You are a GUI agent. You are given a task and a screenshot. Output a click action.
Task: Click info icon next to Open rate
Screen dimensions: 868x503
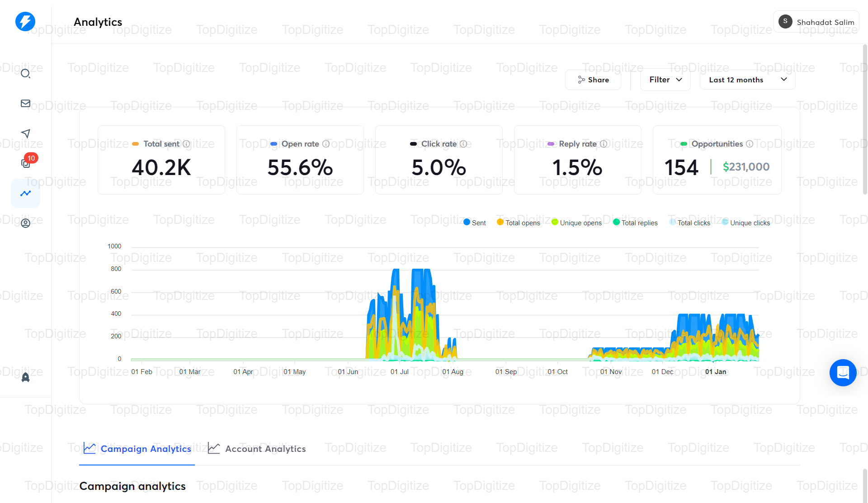326,144
